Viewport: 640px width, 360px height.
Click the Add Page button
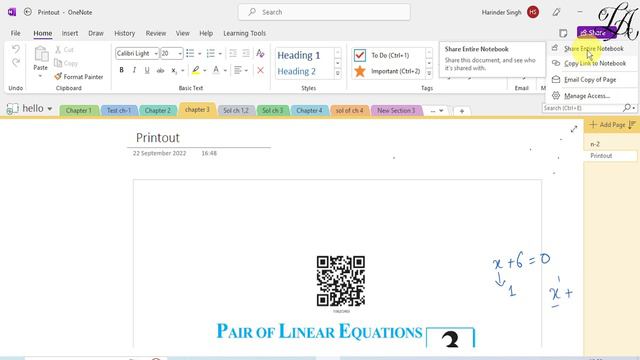click(607, 125)
